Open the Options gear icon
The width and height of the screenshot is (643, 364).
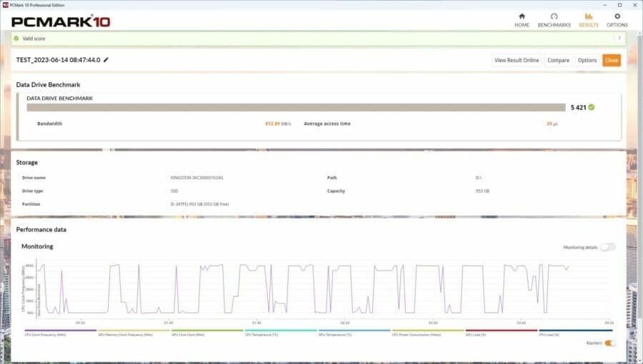pyautogui.click(x=617, y=16)
